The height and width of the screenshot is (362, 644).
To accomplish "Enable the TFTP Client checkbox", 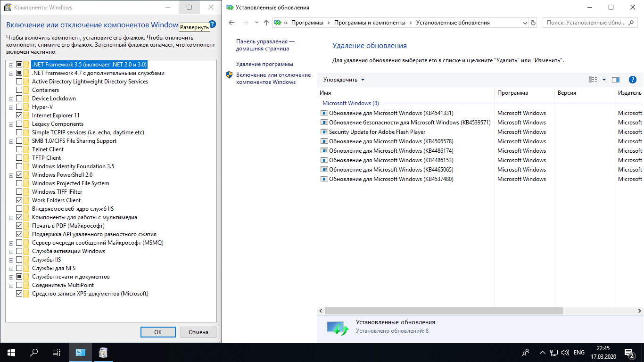I will click(x=19, y=158).
